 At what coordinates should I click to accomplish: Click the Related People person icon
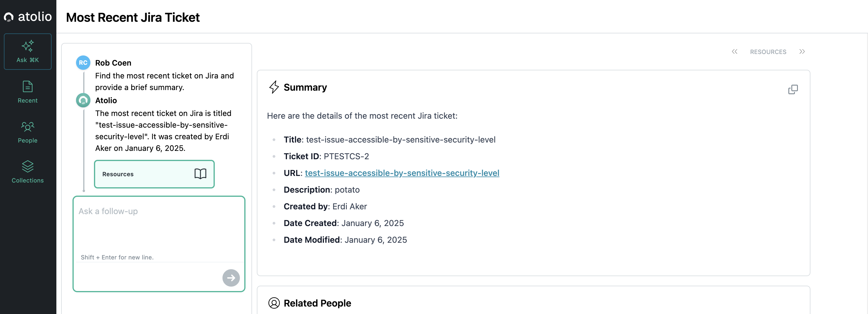pyautogui.click(x=274, y=303)
